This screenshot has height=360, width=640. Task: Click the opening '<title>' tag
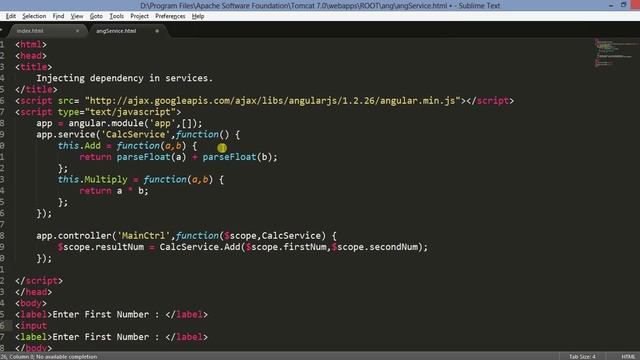pos(33,67)
